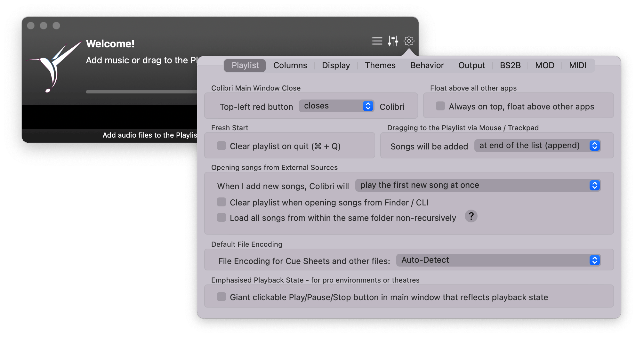Go to the Behavior tab
The image size is (644, 344).
(x=427, y=65)
